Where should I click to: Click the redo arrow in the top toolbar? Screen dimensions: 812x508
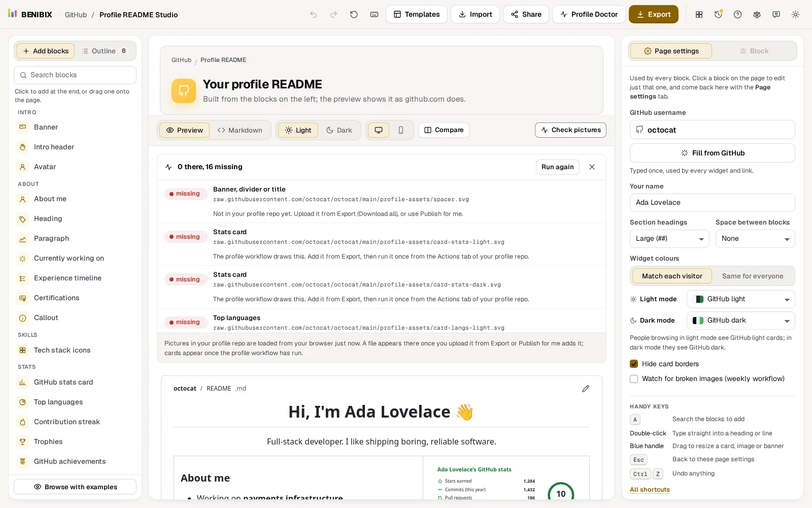(333, 15)
